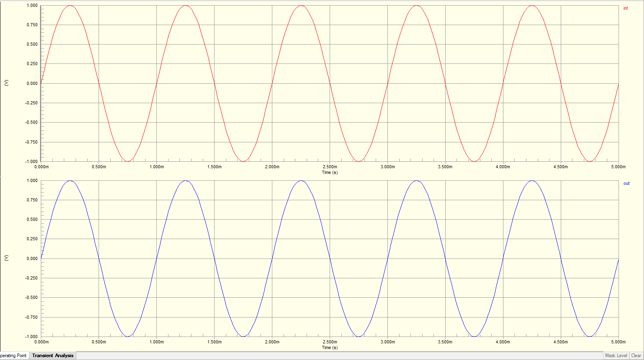Image resolution: width=644 pixels, height=360 pixels.
Task: Click the 2.500m tick on top plot
Action: point(330,167)
